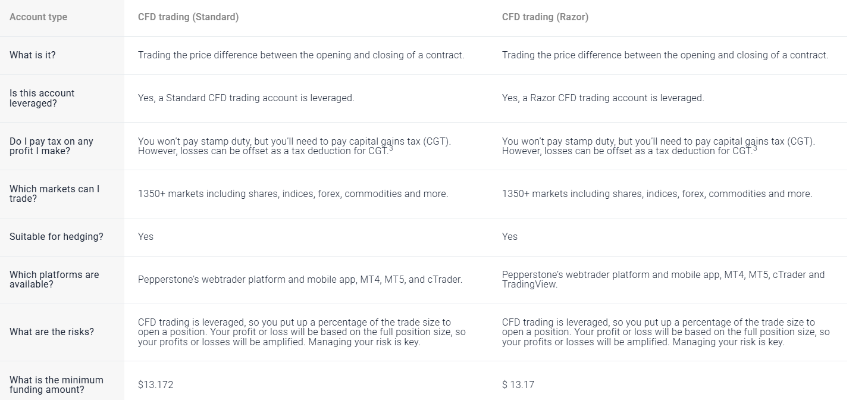
Task: Click the 'Account type' header cell
Action: [38, 17]
